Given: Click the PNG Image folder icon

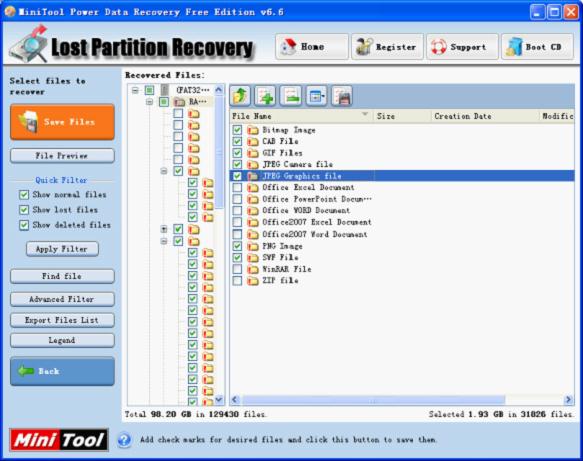Looking at the screenshot, I should point(253,246).
